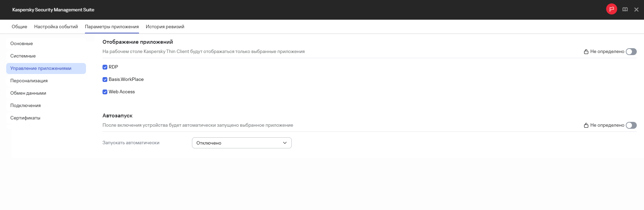Switch to История ревизий tab
The width and height of the screenshot is (644, 210).
(165, 27)
